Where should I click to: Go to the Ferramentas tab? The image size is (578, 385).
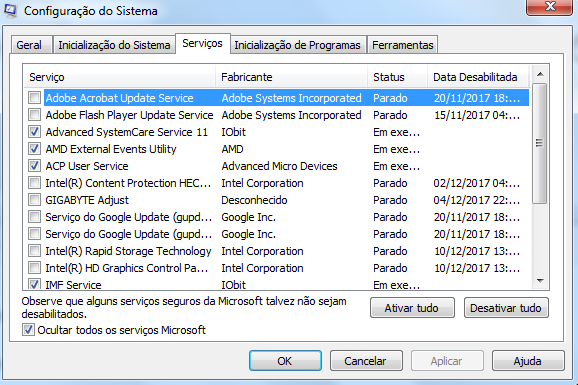[x=403, y=45]
